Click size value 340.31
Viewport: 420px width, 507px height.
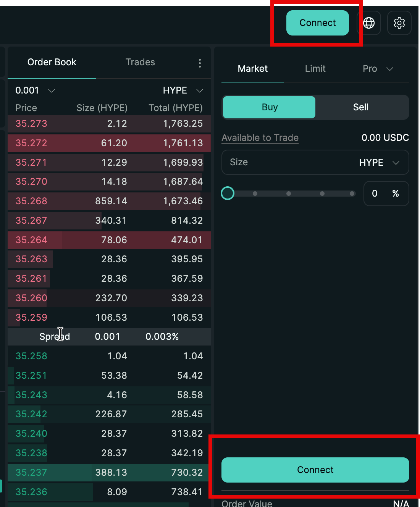click(x=111, y=221)
